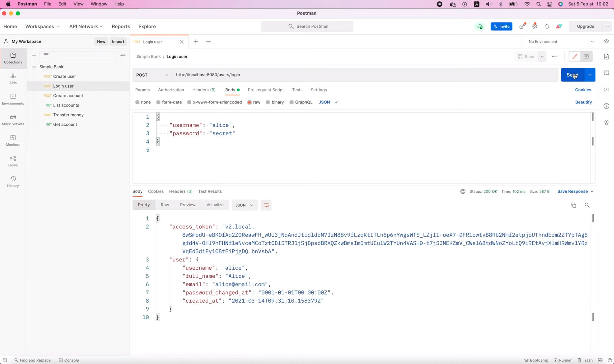Open the History sidebar panel
614x364 pixels.
13,182
